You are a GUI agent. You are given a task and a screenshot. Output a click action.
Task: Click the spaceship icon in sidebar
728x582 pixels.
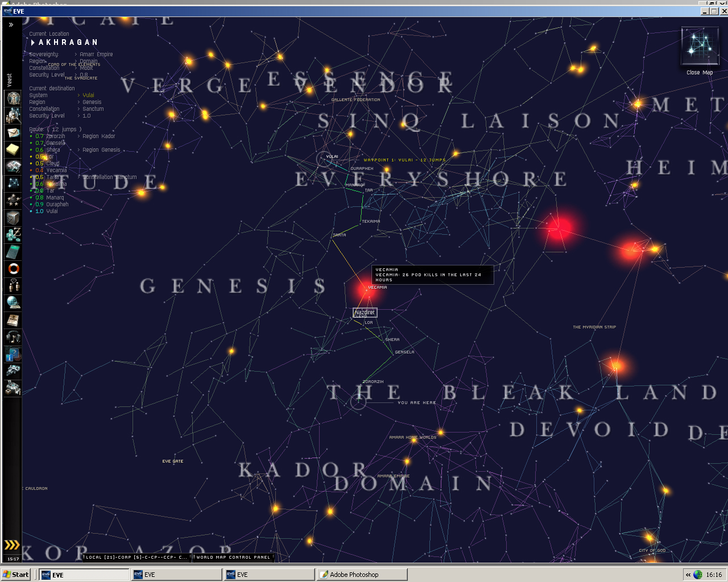coord(13,372)
